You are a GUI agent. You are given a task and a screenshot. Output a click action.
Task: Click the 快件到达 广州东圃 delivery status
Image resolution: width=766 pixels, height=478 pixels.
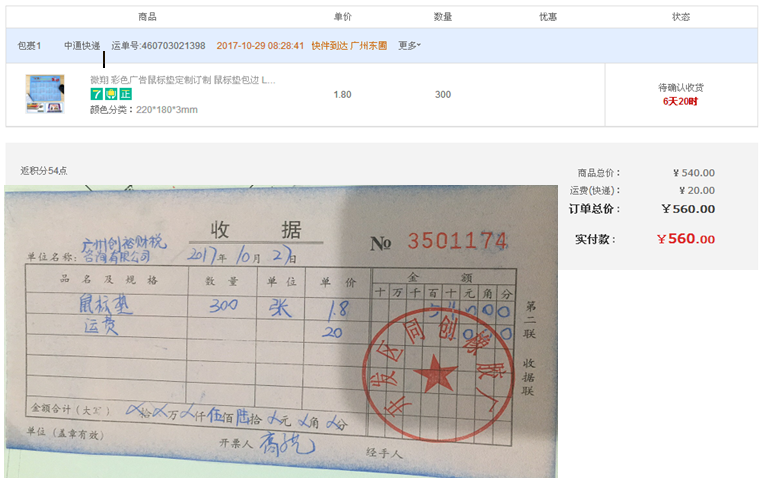349,46
